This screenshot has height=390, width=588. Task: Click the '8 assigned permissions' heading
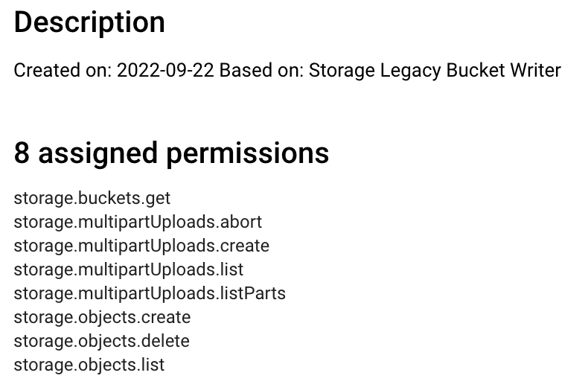(x=171, y=153)
